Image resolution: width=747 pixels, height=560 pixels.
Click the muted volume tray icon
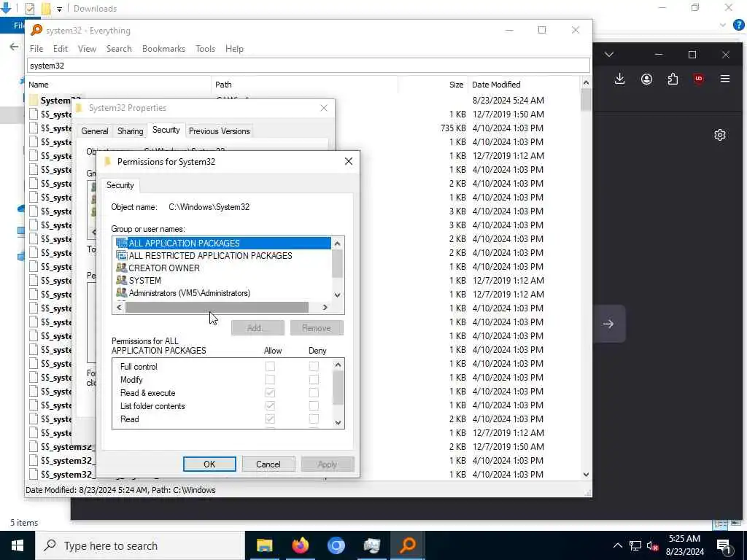(652, 546)
